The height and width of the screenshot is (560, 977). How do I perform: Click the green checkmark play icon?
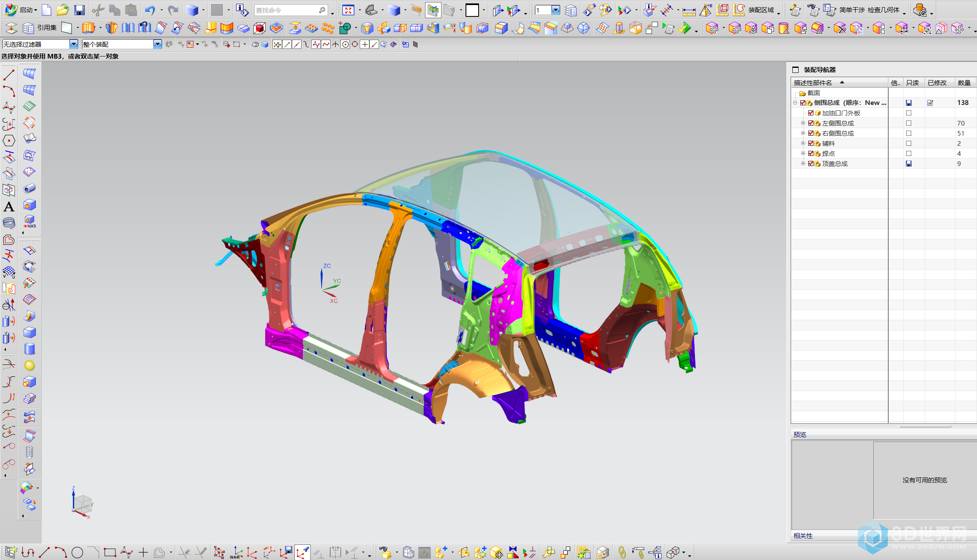(x=685, y=28)
